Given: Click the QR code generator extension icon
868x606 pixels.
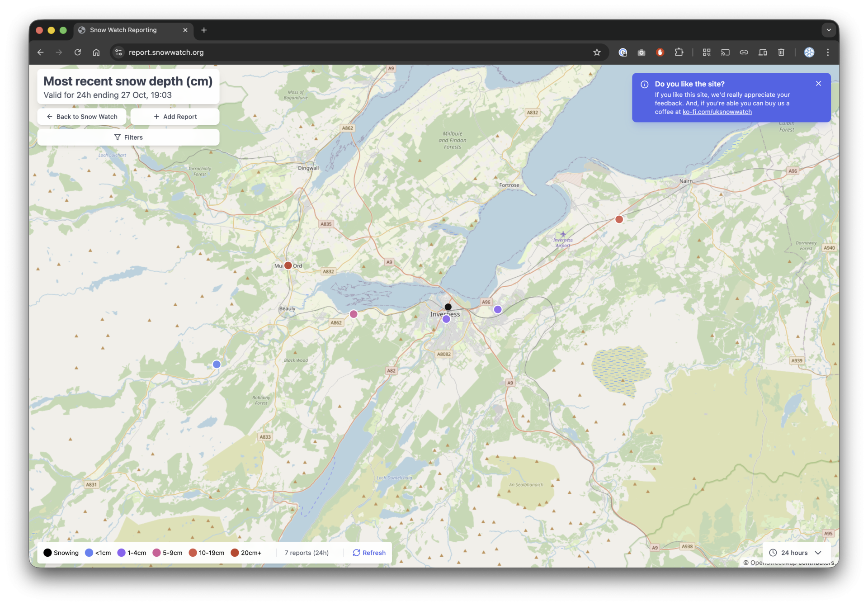Looking at the screenshot, I should point(707,52).
